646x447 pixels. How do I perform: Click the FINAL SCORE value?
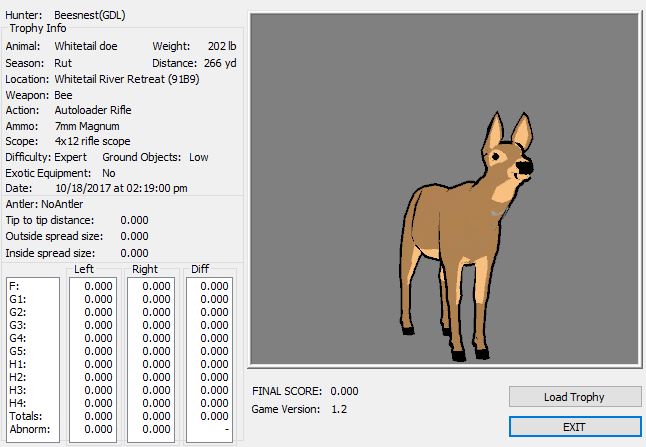343,391
